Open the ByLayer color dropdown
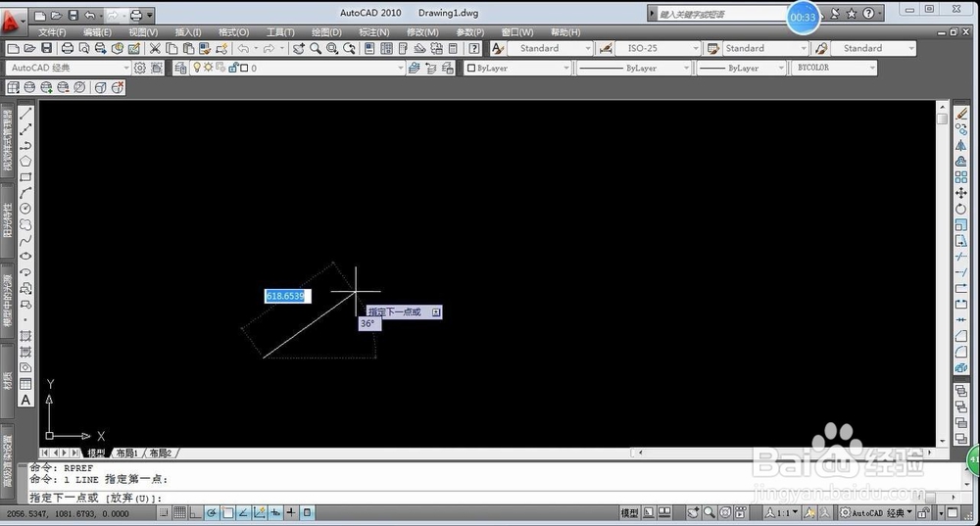The width and height of the screenshot is (980, 526). (x=518, y=69)
